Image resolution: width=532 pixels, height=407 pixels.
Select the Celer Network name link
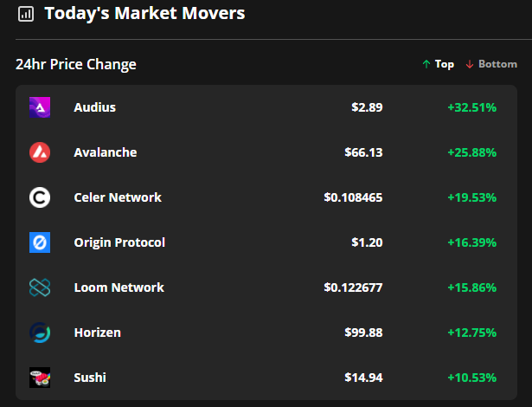[118, 197]
